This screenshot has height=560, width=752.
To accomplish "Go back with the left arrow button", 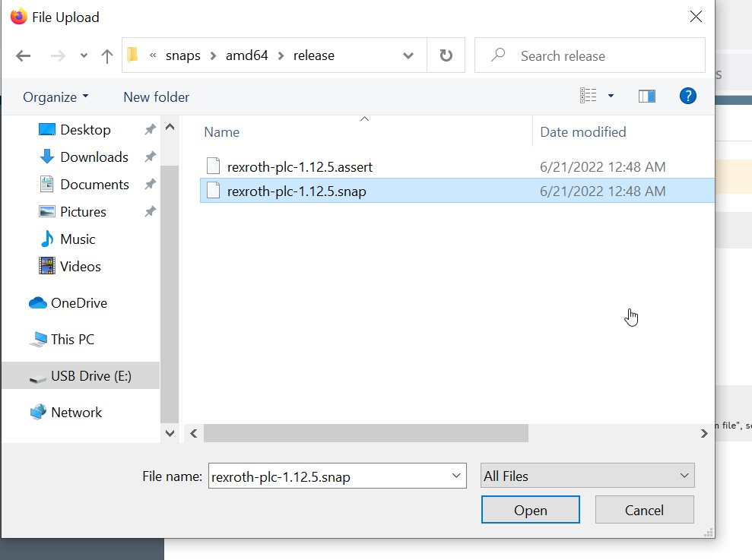I will (23, 56).
